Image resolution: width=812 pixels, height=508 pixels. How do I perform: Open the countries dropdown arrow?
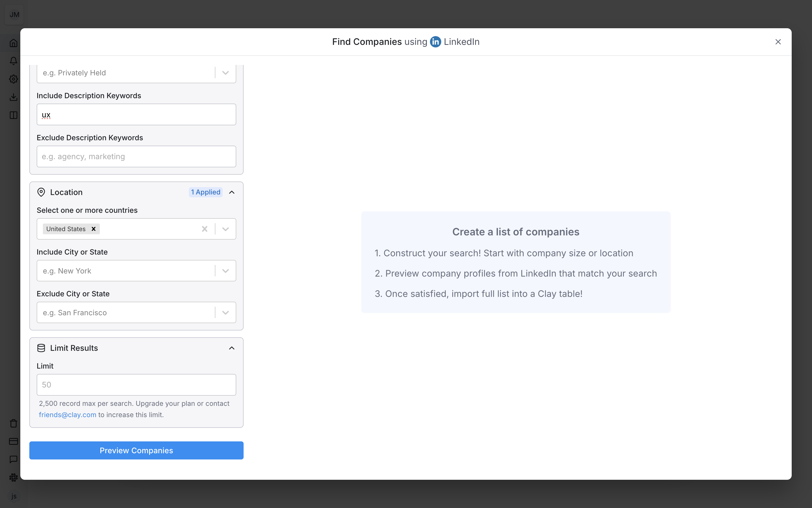click(226, 229)
